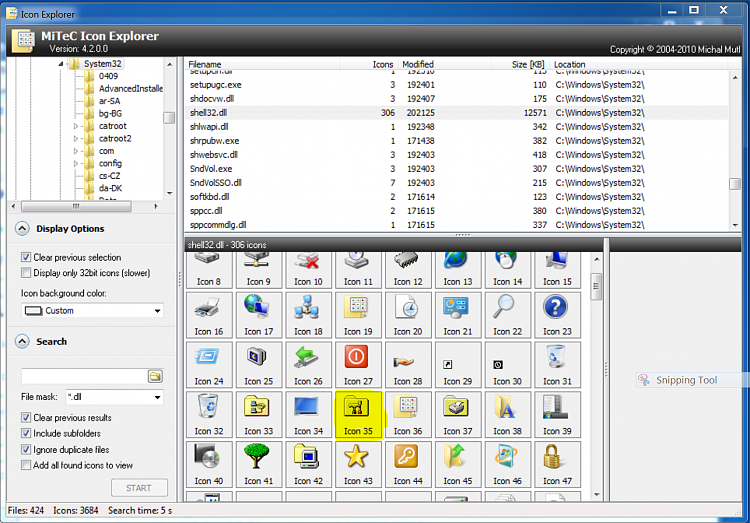Click the file list scrollbar down arrow
Screen dimensions: 750x523
coord(735,225)
